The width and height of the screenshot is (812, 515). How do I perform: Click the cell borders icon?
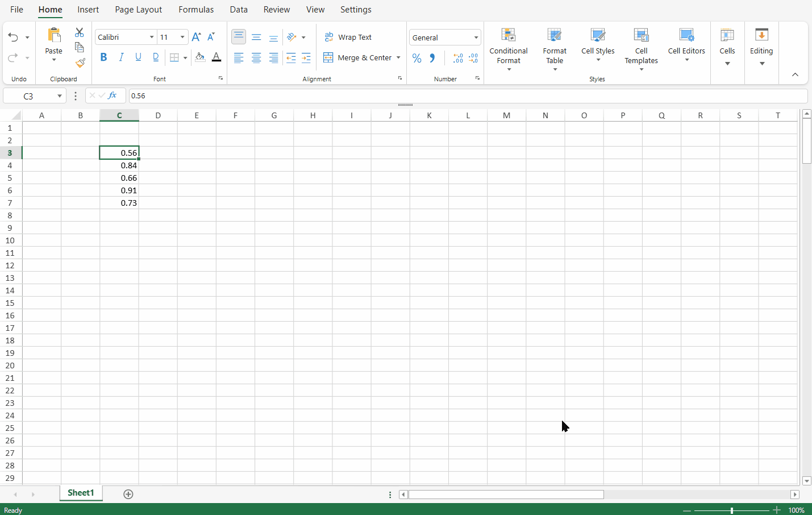(174, 57)
